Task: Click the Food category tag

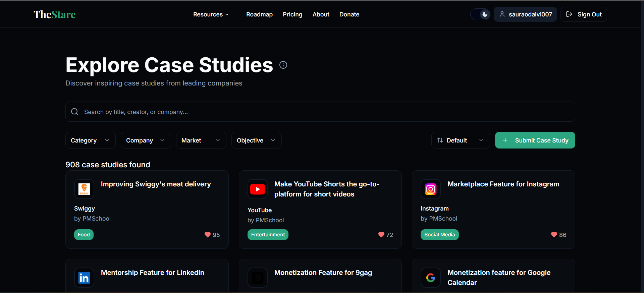Action: (x=84, y=235)
